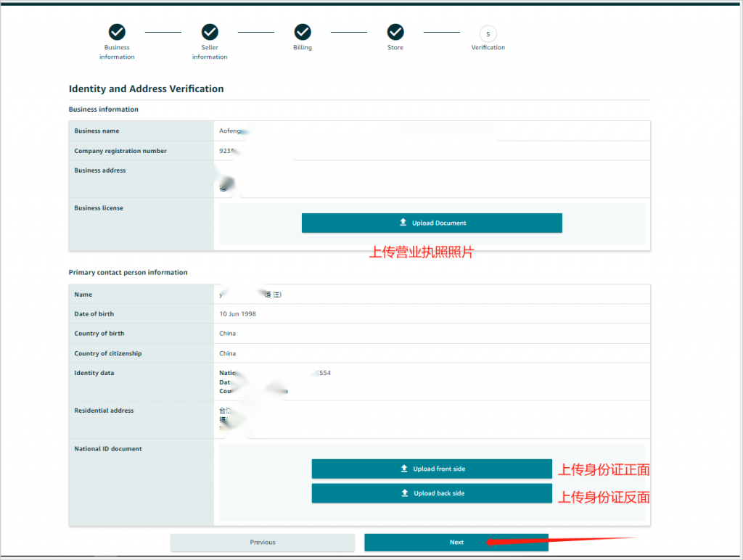Click the Business information step checkmark icon
Image resolution: width=743 pixels, height=560 pixels.
(x=117, y=32)
